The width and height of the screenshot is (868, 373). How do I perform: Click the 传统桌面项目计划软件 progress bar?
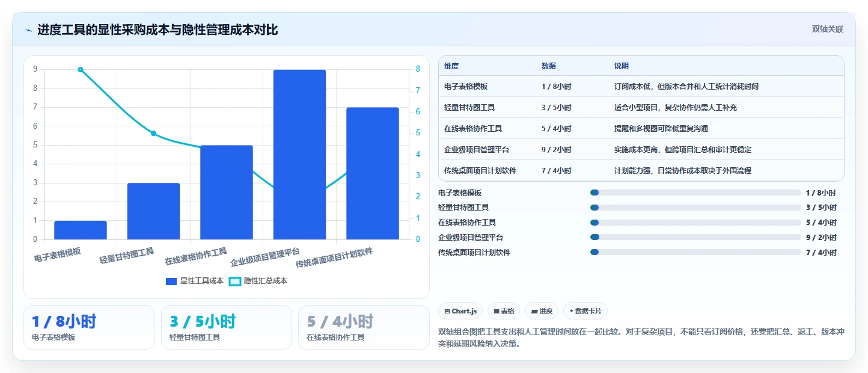point(695,253)
